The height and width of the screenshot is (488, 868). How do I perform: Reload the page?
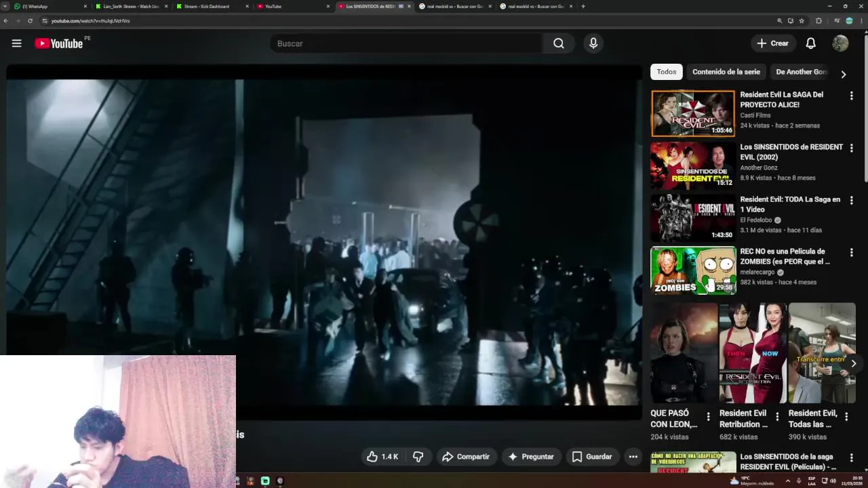click(x=30, y=21)
